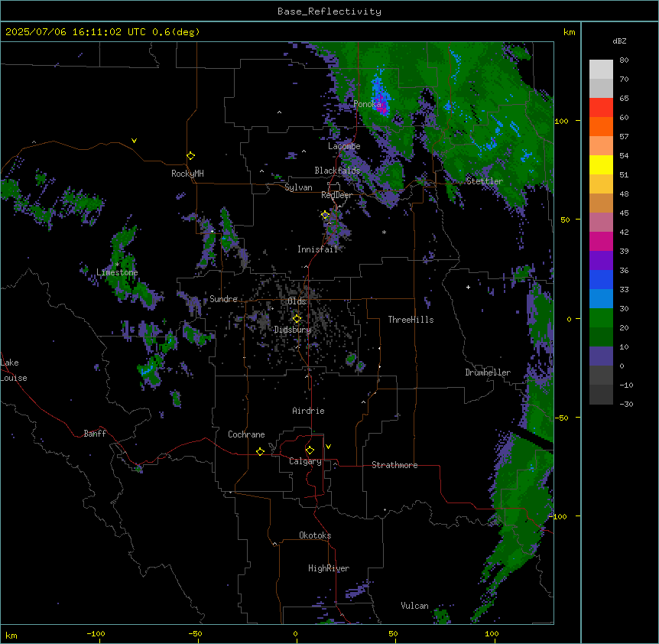Screen dimensions: 659x644
Task: Click the red swatch in the dBZ legend
Action: [x=601, y=108]
